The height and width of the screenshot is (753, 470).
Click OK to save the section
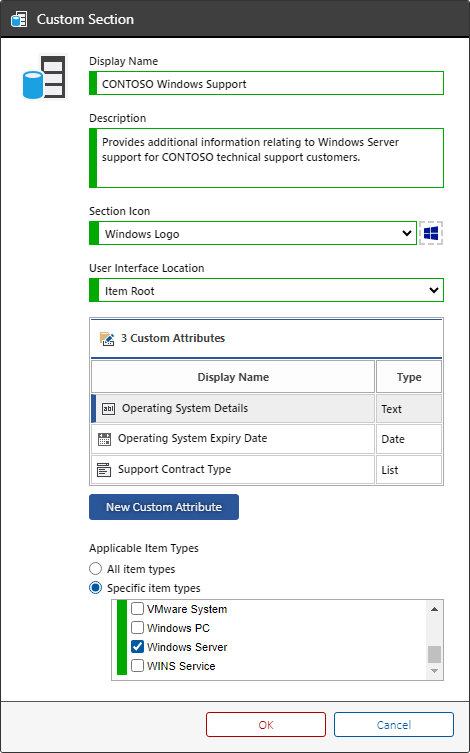point(266,725)
